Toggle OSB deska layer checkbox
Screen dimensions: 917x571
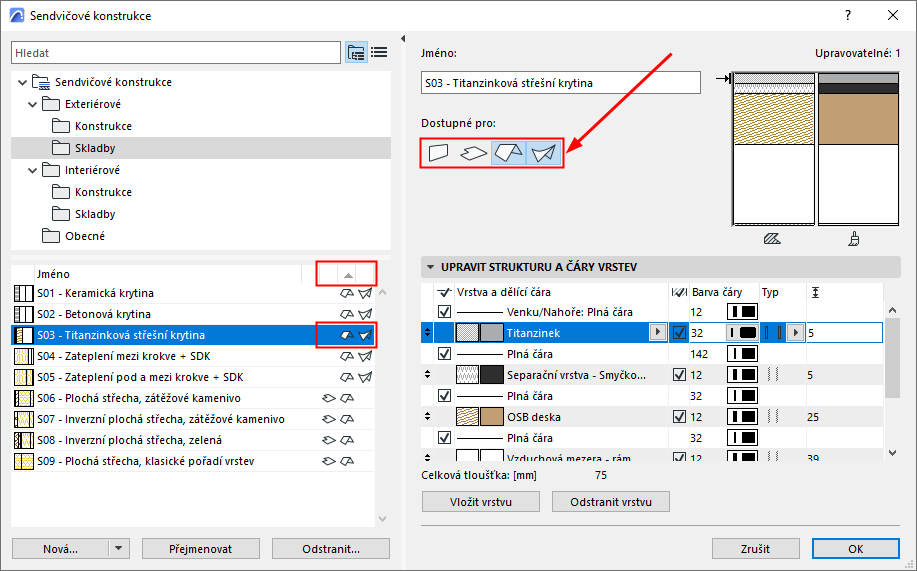[679, 417]
